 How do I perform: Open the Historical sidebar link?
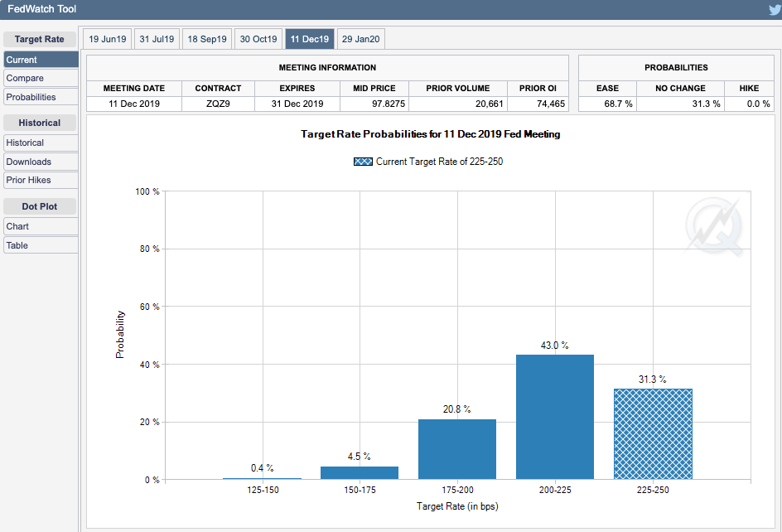pyautogui.click(x=41, y=143)
